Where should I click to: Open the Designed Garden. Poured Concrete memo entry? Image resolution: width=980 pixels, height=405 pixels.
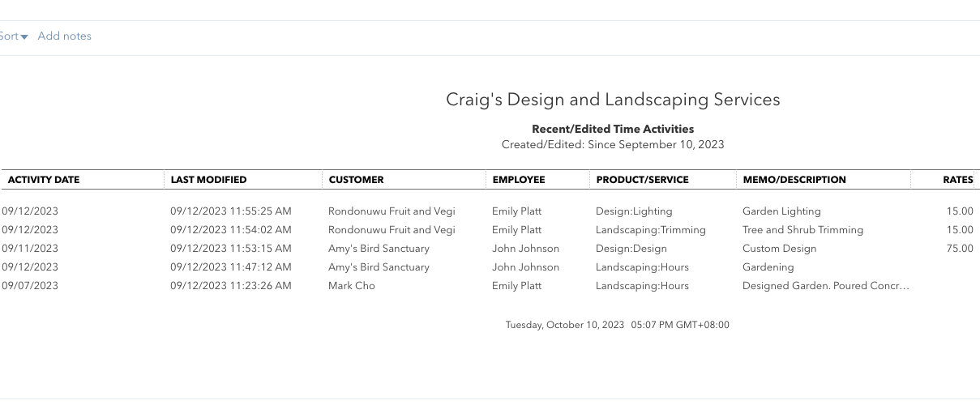(825, 286)
